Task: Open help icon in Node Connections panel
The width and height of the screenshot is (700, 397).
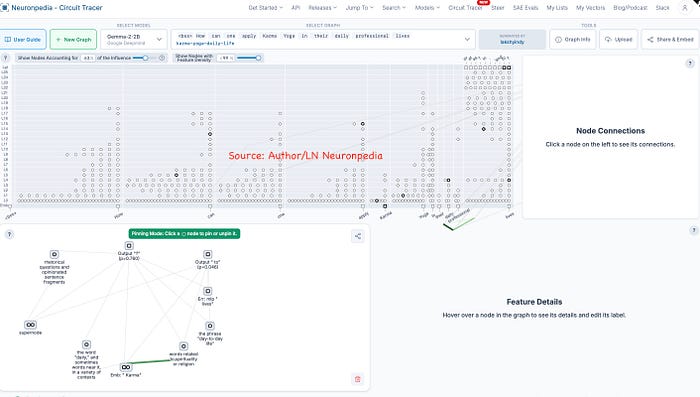Action: click(x=690, y=63)
